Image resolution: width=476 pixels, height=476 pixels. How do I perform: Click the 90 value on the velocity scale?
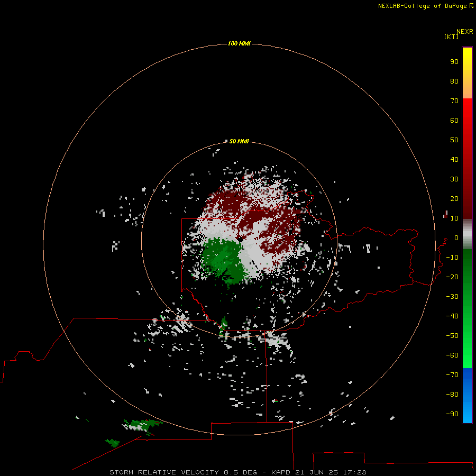(454, 62)
